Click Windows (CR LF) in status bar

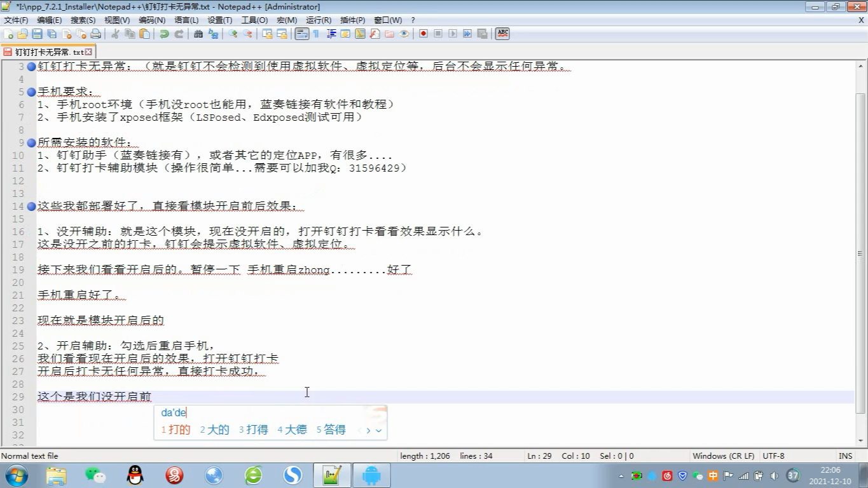coord(724,456)
